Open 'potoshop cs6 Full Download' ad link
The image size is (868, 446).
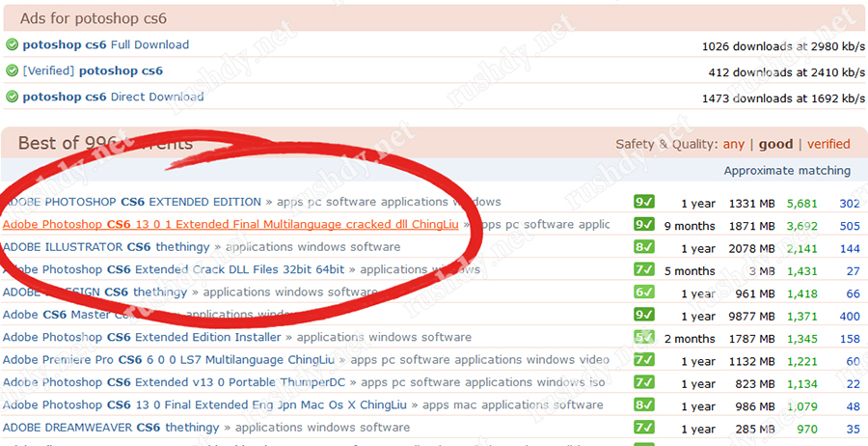coord(106,44)
